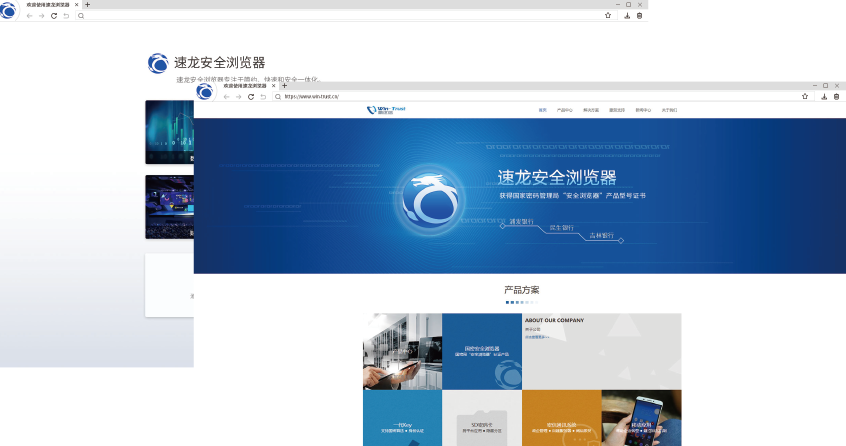Click the undo/restore arrow in front window toolbar
Image resolution: width=846 pixels, height=446 pixels.
click(263, 97)
